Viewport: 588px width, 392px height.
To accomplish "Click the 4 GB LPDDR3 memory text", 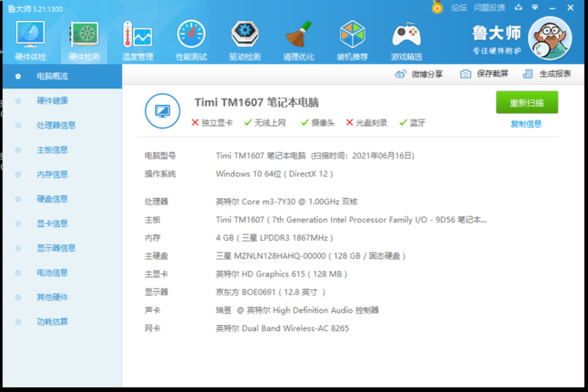I will (x=274, y=238).
